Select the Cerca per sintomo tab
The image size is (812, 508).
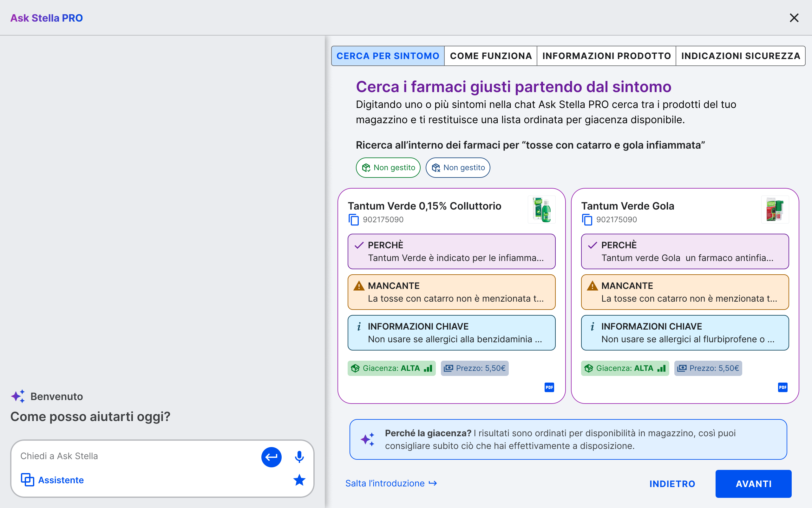coord(388,56)
